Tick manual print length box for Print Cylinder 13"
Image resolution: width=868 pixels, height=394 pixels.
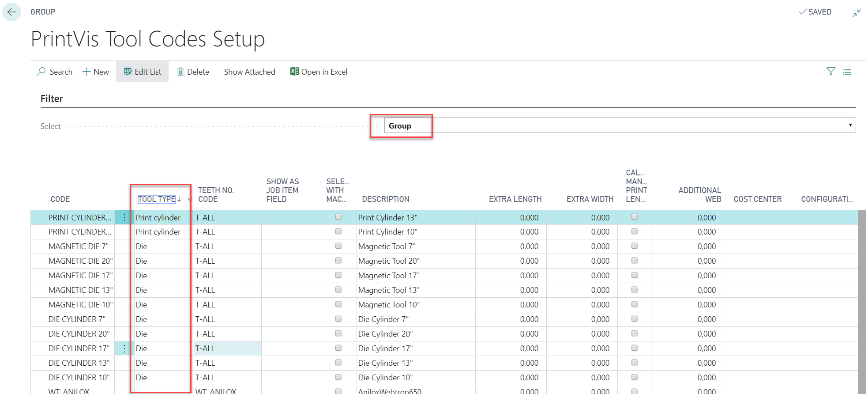point(635,217)
